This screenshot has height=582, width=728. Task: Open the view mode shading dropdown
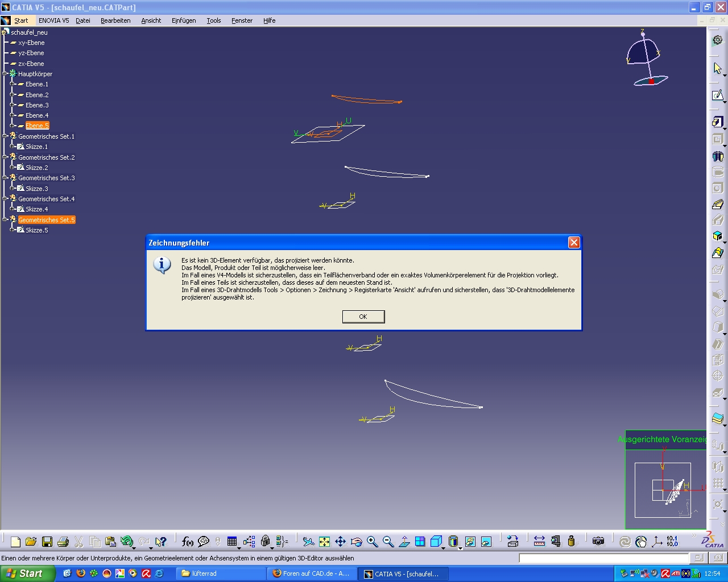click(x=460, y=547)
